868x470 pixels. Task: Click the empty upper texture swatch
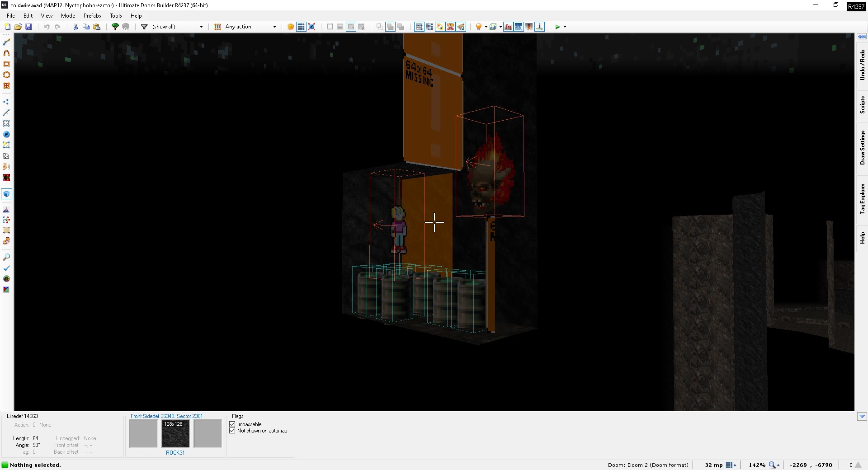(x=143, y=433)
